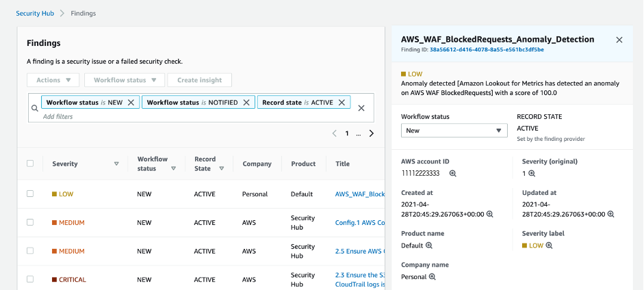
Task: Check the LOW severity finding row
Action: click(30, 194)
